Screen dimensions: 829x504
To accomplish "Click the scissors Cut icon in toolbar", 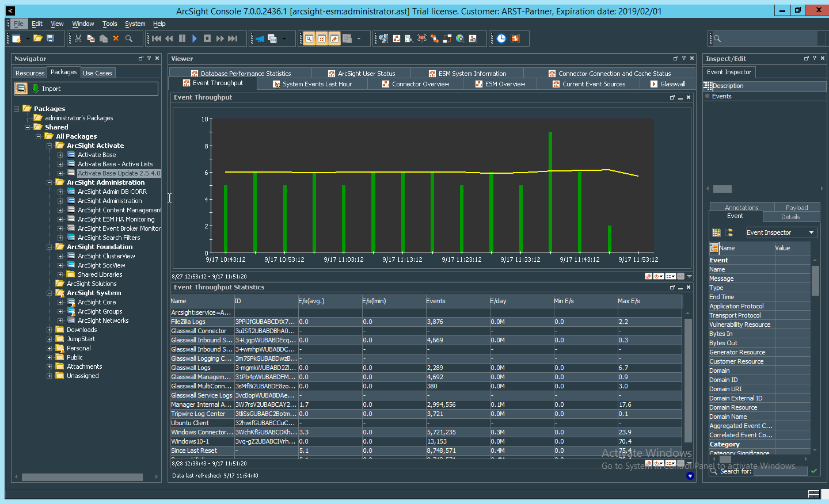I will click(x=78, y=39).
